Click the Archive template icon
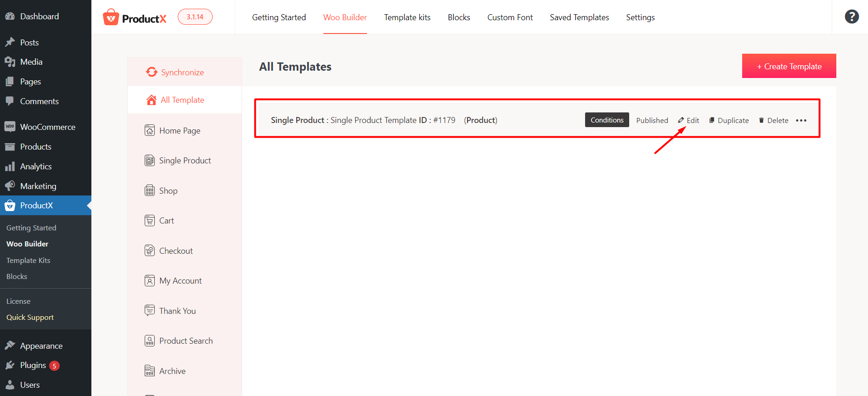Image resolution: width=868 pixels, height=396 pixels. [150, 371]
